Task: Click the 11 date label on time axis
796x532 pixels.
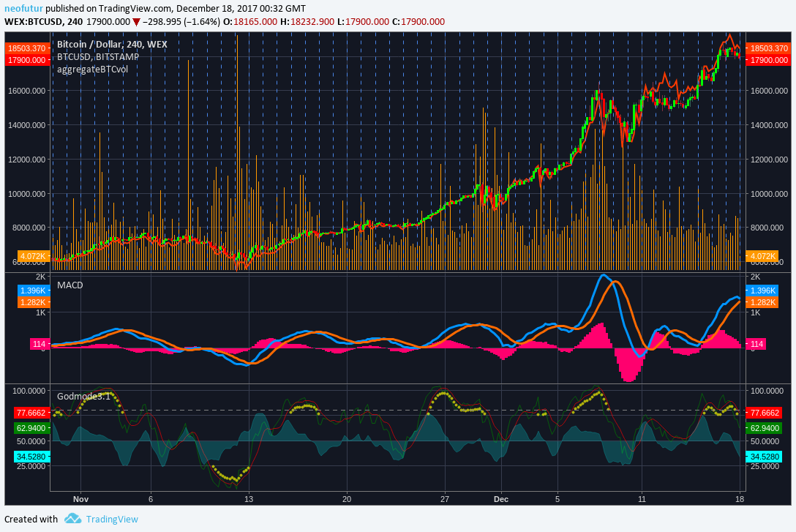Action: [642, 499]
